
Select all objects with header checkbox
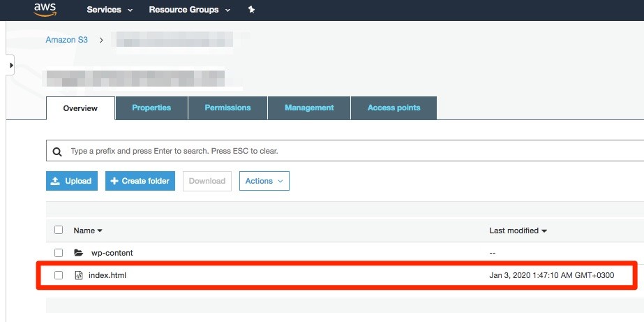pos(59,230)
